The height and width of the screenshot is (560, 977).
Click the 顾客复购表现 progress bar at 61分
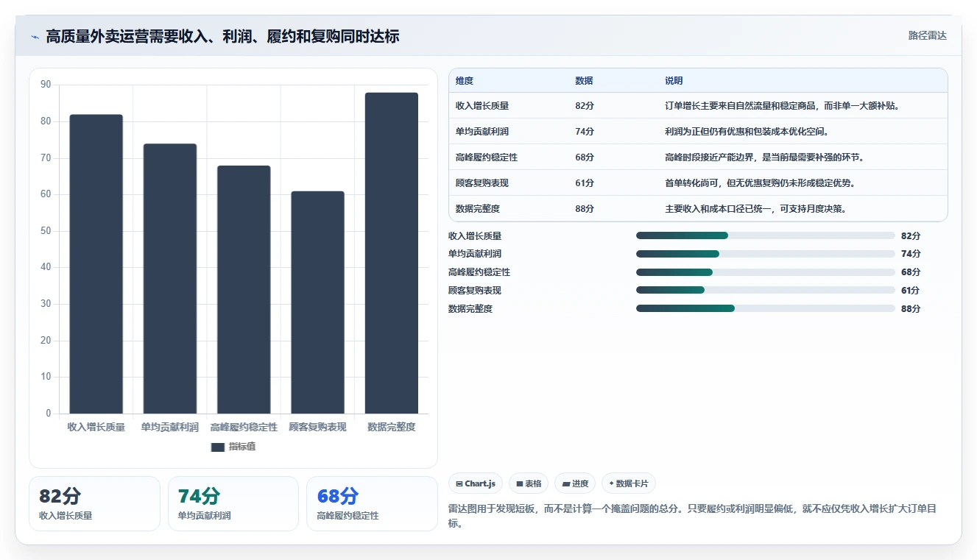coord(766,290)
